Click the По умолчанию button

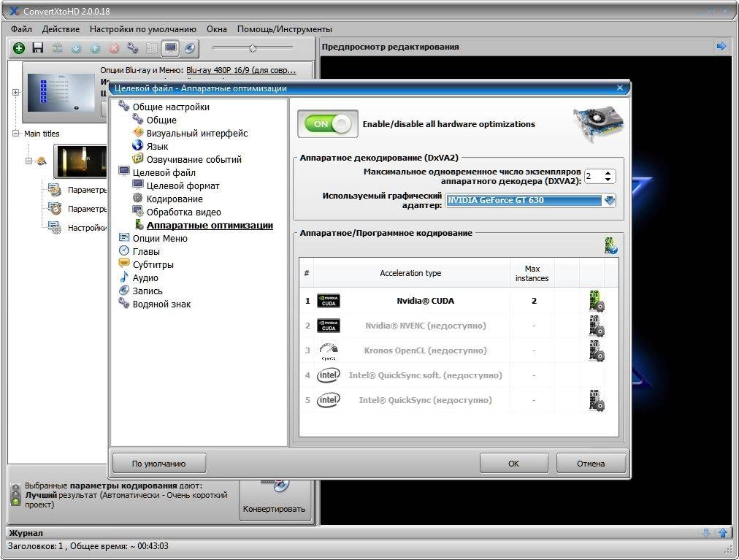pyautogui.click(x=159, y=464)
